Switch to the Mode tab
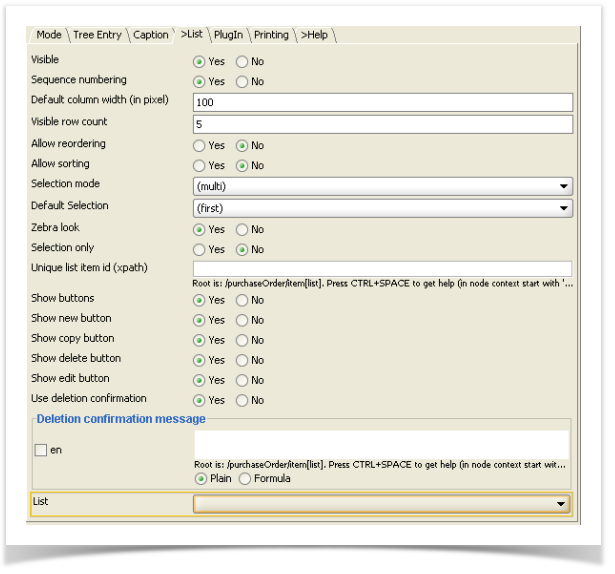The image size is (615, 574). pos(48,35)
